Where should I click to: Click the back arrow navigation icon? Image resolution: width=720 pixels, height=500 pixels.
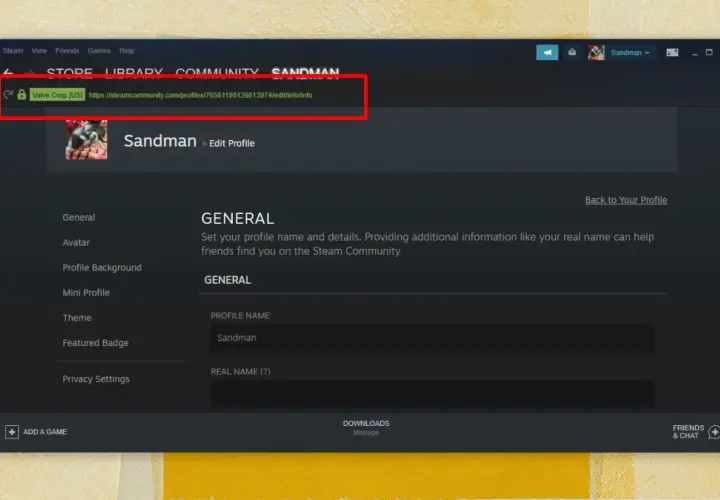[x=8, y=73]
